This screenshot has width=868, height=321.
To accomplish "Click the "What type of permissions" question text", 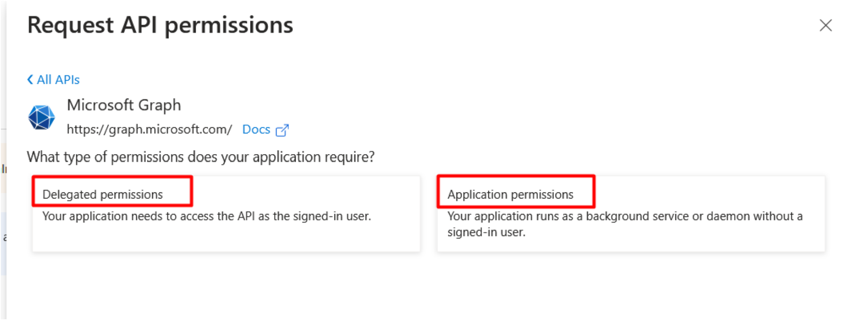I will 200,157.
